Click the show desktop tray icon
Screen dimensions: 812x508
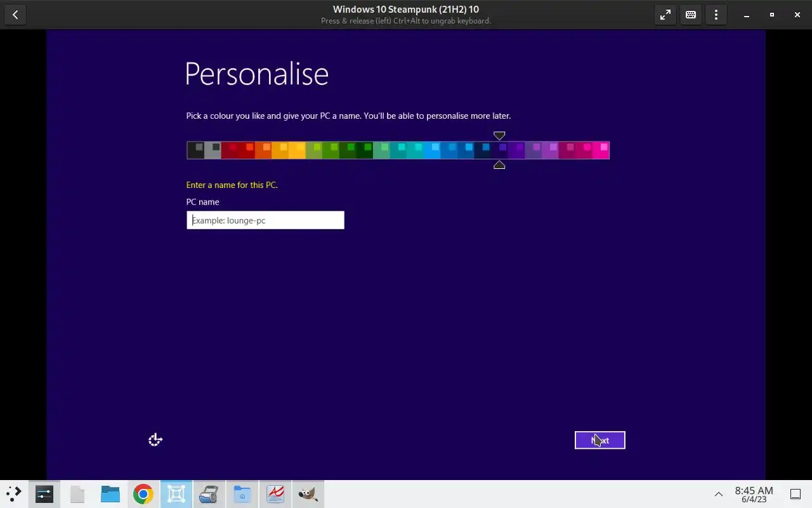796,494
